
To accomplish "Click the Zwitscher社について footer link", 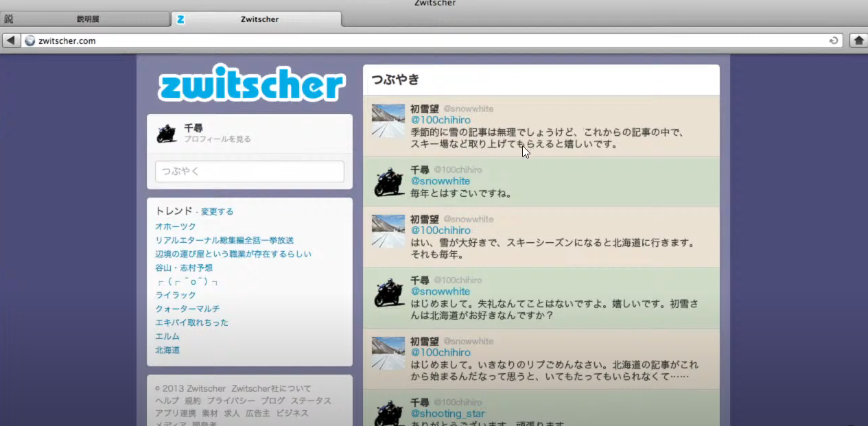I will coord(271,388).
